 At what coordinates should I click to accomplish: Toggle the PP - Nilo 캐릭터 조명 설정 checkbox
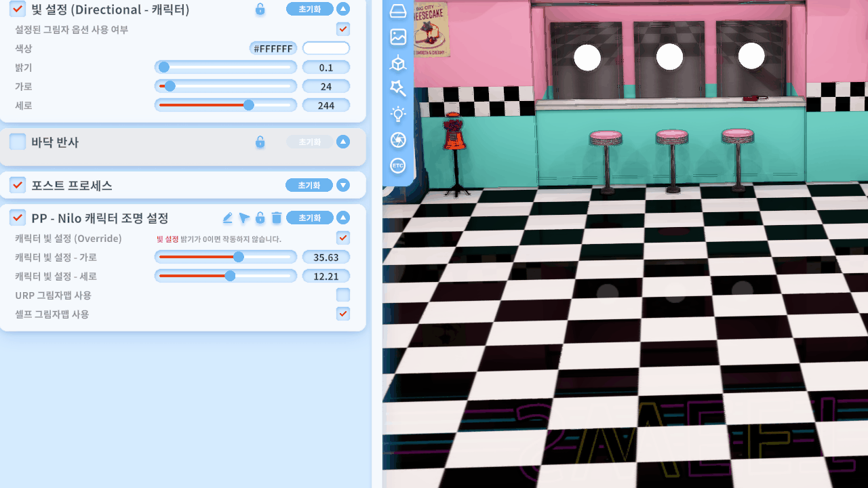click(18, 218)
